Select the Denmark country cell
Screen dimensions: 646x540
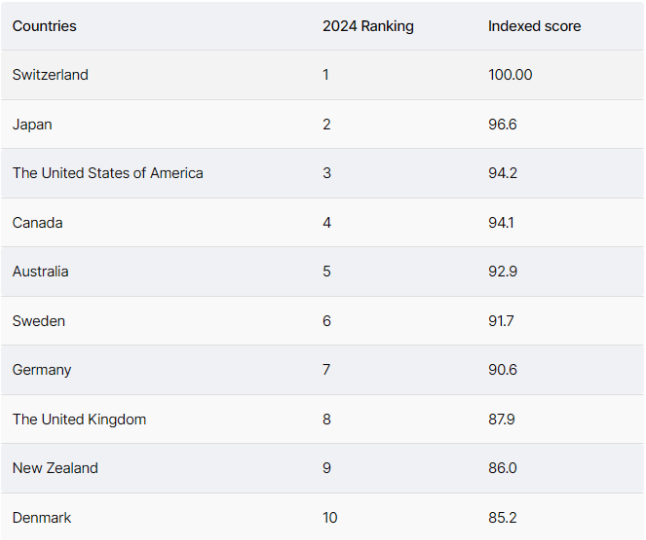[42, 517]
